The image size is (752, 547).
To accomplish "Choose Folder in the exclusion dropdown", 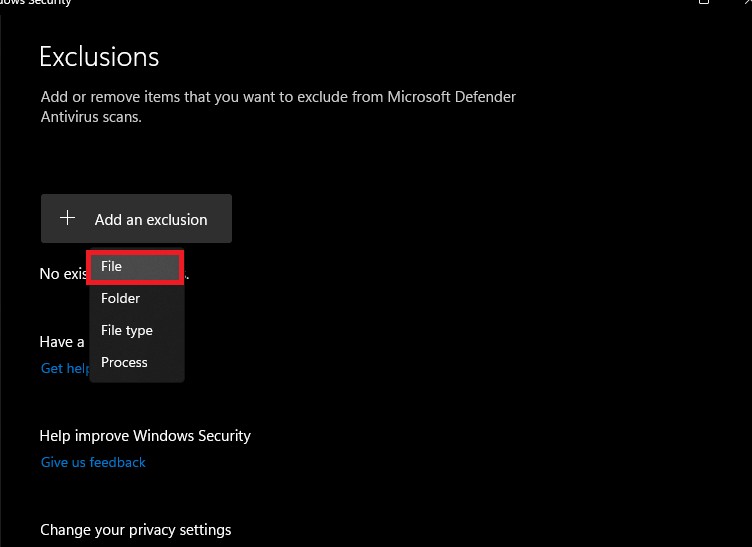I will click(x=120, y=298).
